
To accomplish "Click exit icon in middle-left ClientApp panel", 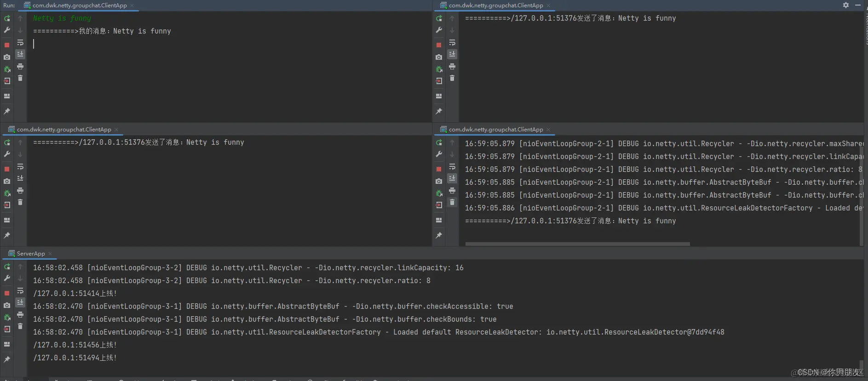I will pos(7,205).
